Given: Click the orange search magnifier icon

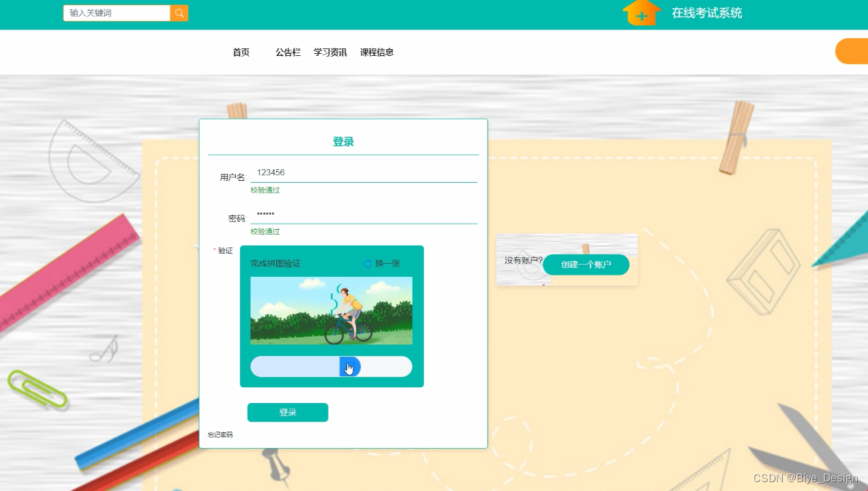Looking at the screenshot, I should tap(179, 13).
